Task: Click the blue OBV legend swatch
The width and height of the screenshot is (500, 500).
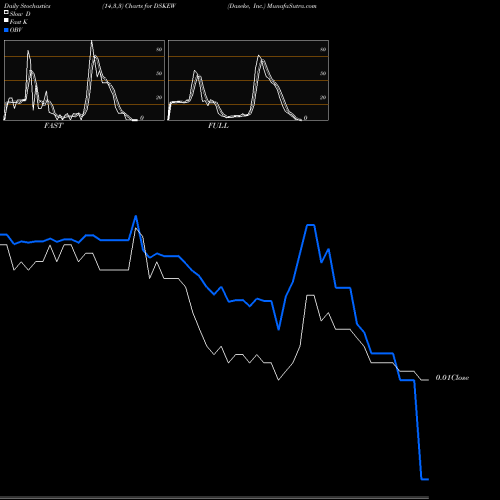Action: click(x=6, y=30)
